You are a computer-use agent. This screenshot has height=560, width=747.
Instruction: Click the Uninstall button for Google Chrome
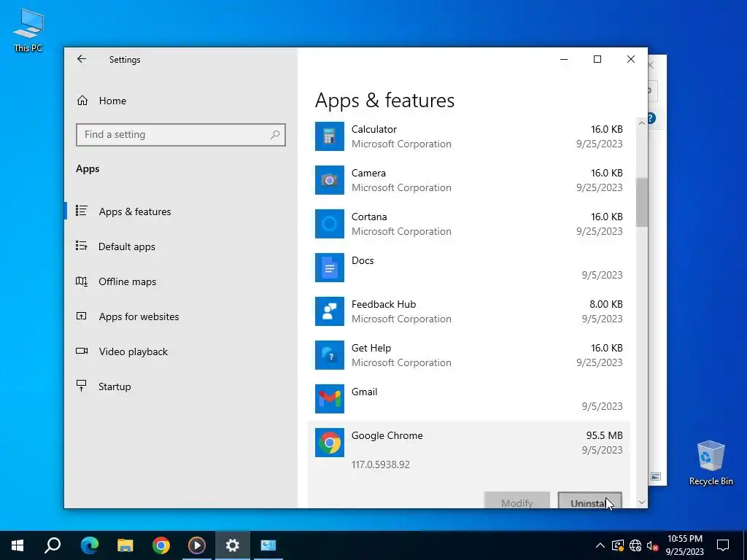tap(589, 500)
